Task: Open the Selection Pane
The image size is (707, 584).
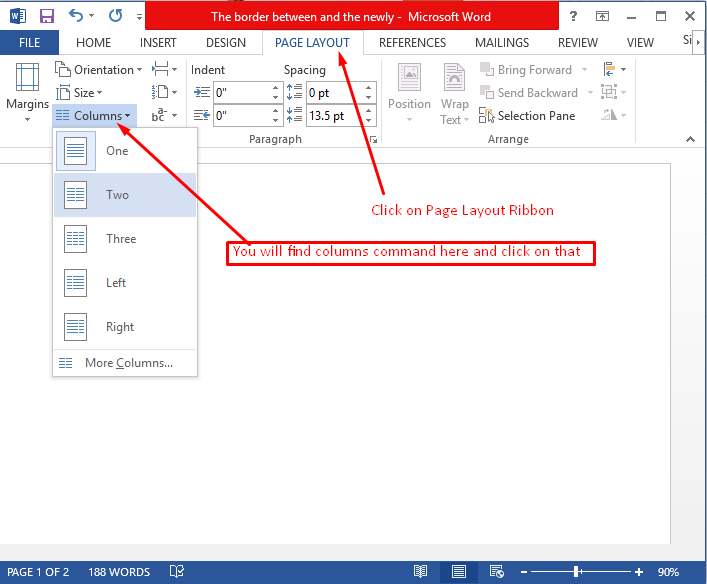Action: [527, 115]
